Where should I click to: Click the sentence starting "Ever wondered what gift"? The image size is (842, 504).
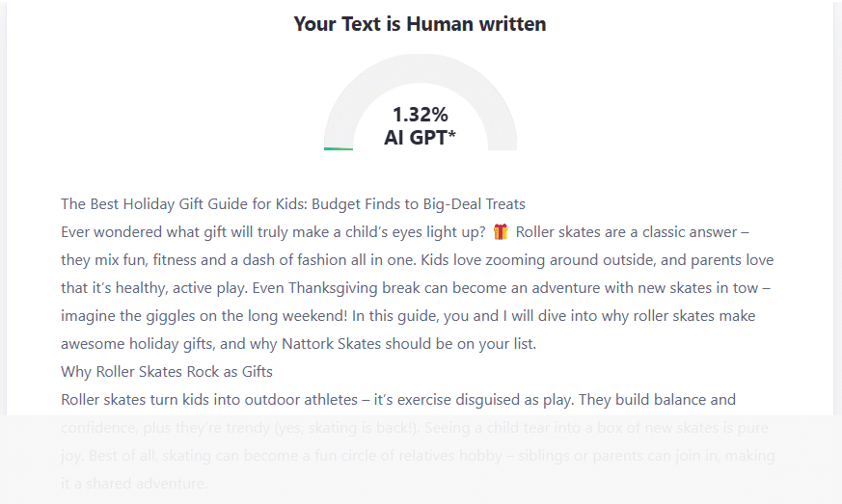[x=273, y=232]
